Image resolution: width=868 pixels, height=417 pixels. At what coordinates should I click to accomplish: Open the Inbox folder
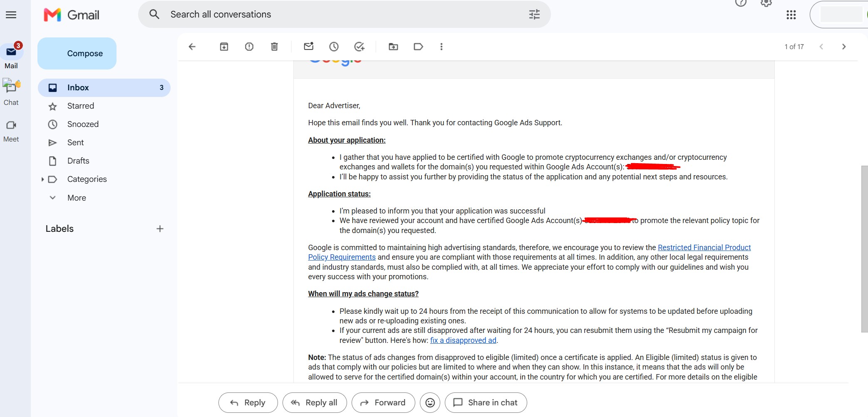click(104, 87)
